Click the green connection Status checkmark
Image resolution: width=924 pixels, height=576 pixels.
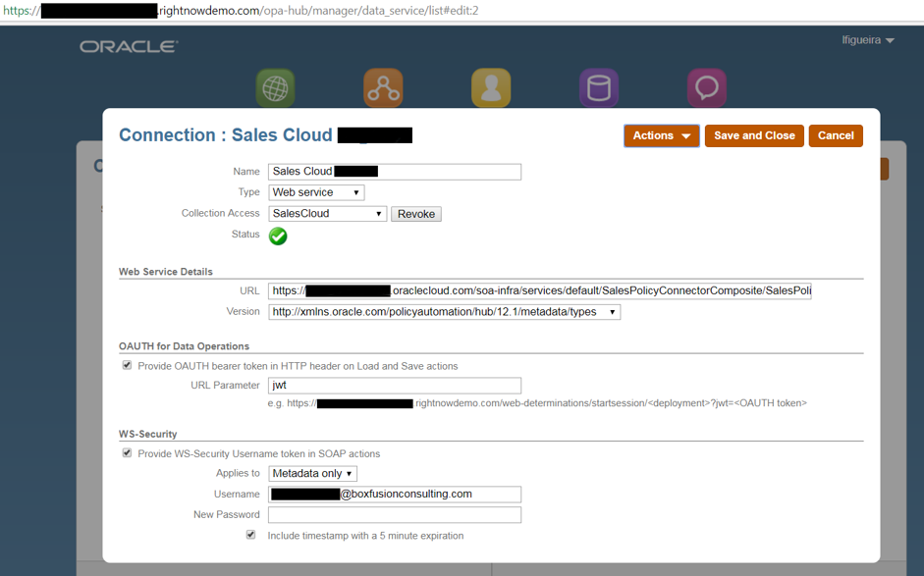pyautogui.click(x=278, y=236)
